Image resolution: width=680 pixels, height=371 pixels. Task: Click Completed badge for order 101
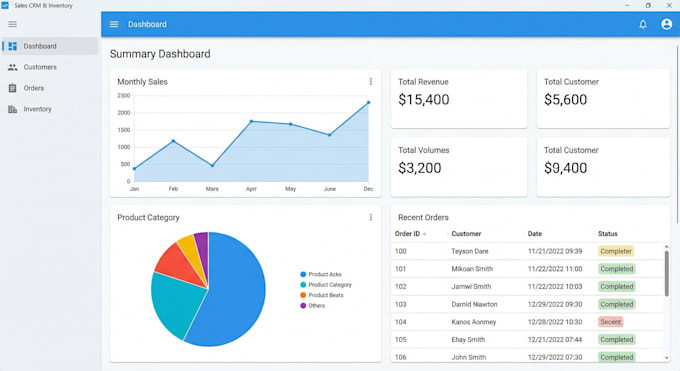pos(617,269)
